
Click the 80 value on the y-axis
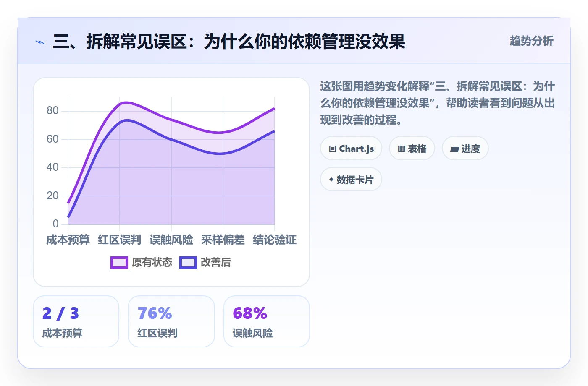click(x=52, y=111)
